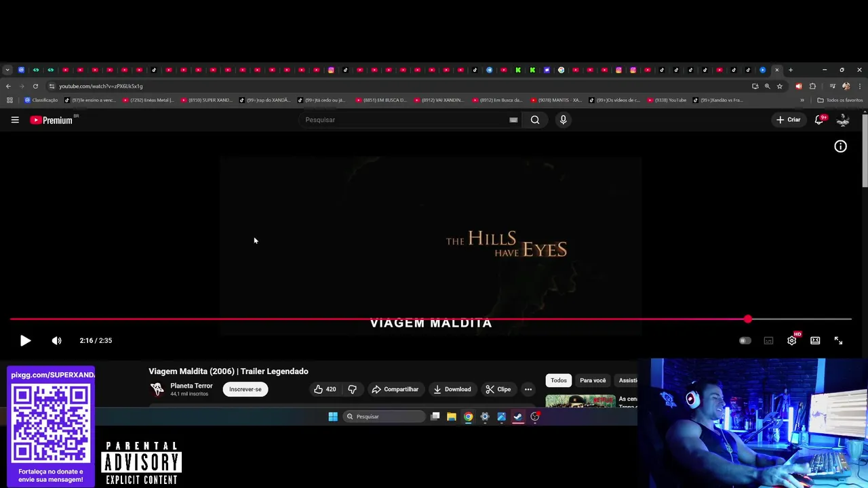Go back in browser history

[x=8, y=86]
